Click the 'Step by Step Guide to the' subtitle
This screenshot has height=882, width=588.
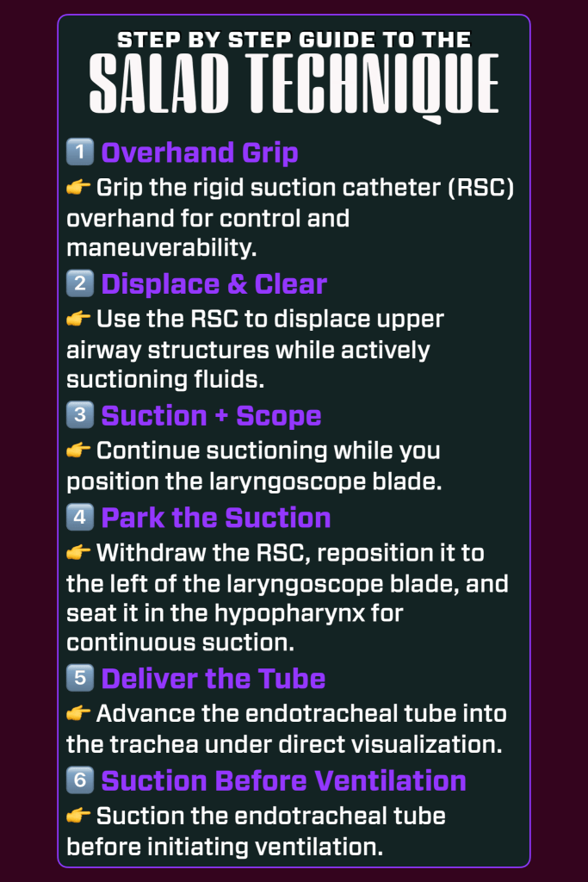click(x=294, y=40)
